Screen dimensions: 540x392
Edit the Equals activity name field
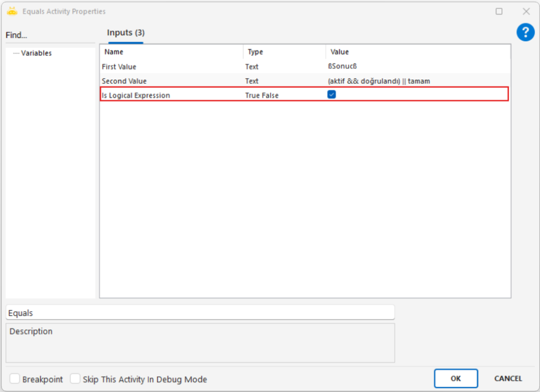200,313
